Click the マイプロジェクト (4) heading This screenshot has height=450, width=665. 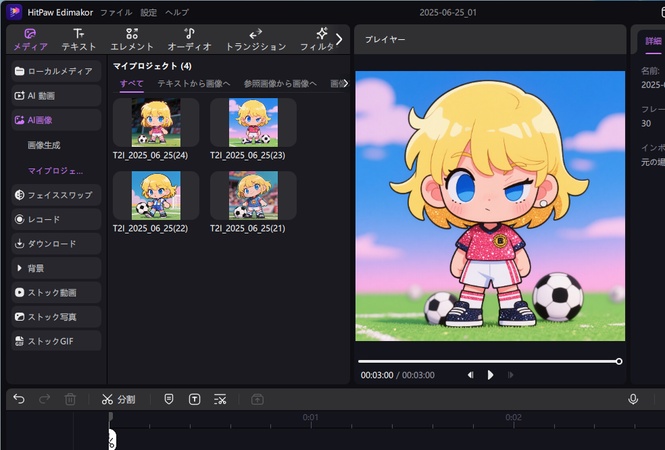152,66
